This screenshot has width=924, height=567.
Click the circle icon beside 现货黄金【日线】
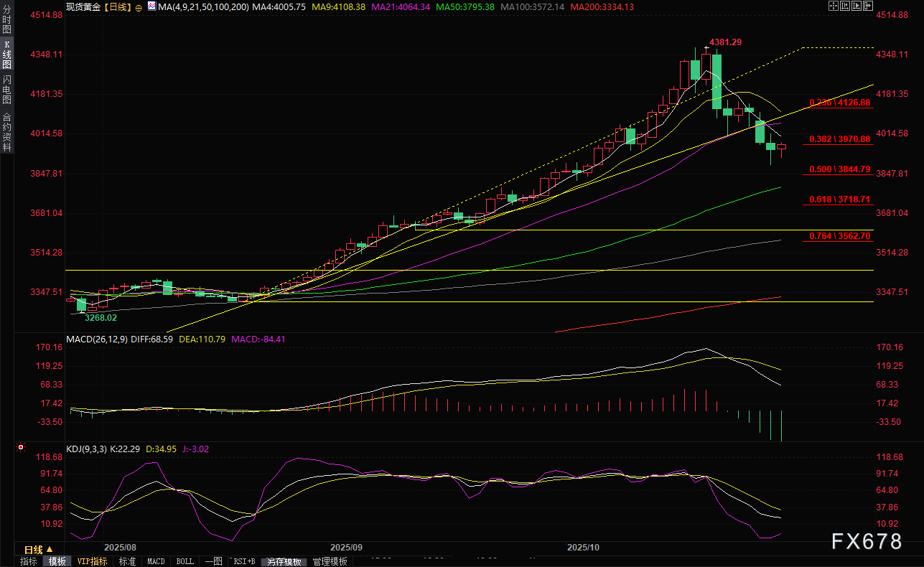point(139,6)
